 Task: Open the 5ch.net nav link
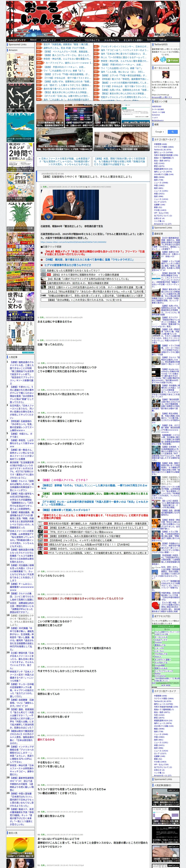(x=151, y=40)
